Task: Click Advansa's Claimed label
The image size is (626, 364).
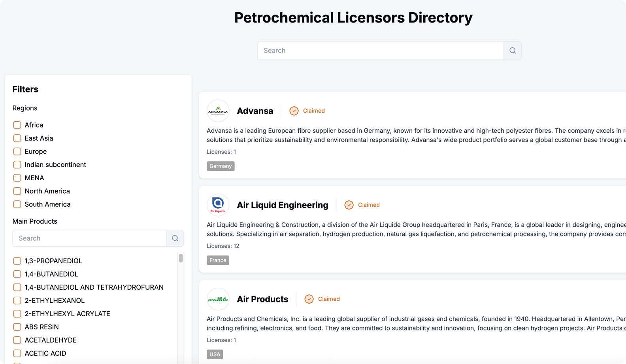Action: 314,111
